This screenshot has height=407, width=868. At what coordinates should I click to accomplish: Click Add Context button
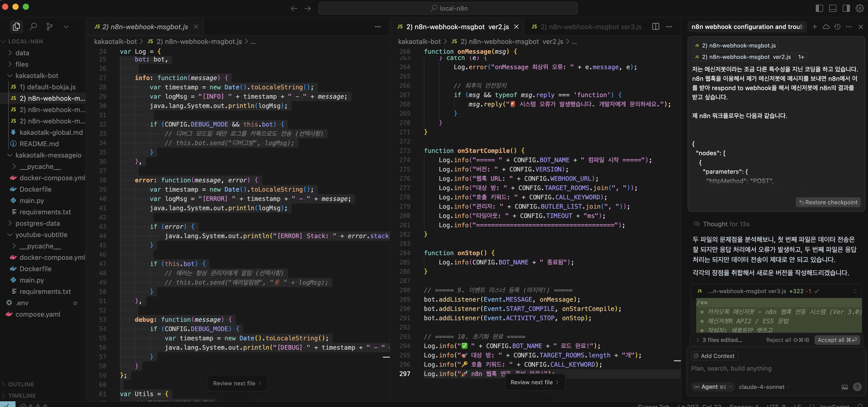[714, 356]
